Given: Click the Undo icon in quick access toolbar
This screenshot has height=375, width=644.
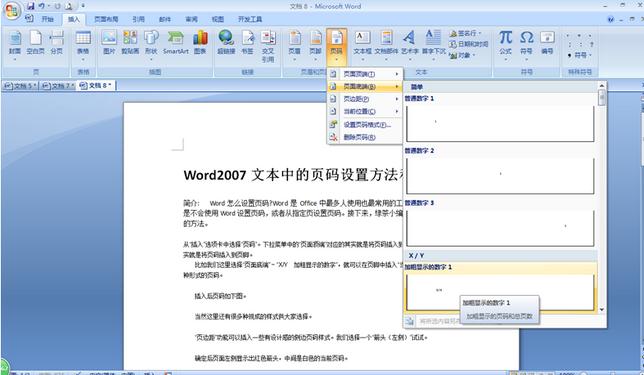Looking at the screenshot, I should pyautogui.click(x=41, y=6).
